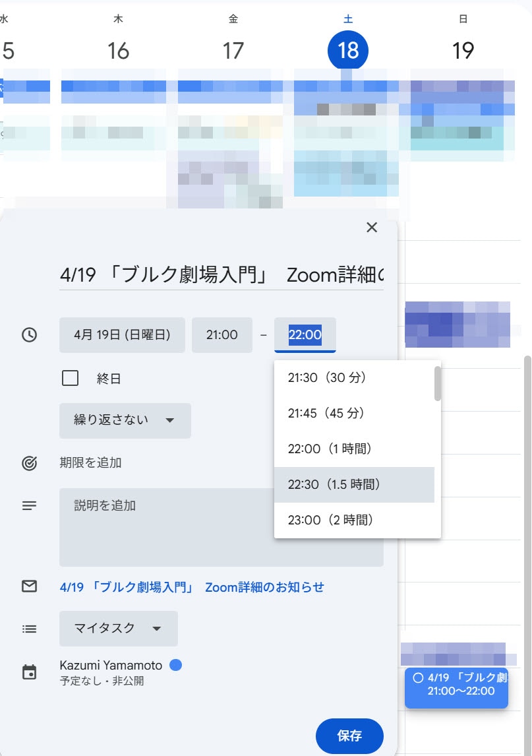Image resolution: width=532 pixels, height=756 pixels.
Task: Close the task edit dialog
Action: pos(372,228)
